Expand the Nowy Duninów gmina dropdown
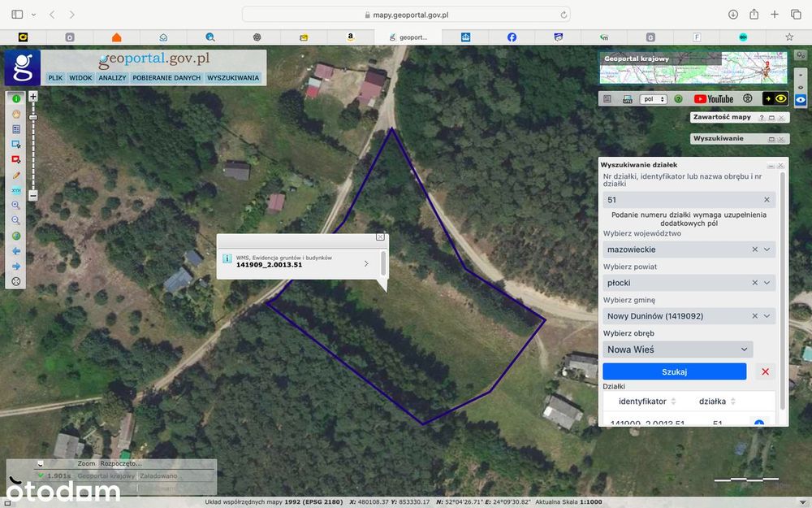Image resolution: width=812 pixels, height=508 pixels. coord(767,315)
